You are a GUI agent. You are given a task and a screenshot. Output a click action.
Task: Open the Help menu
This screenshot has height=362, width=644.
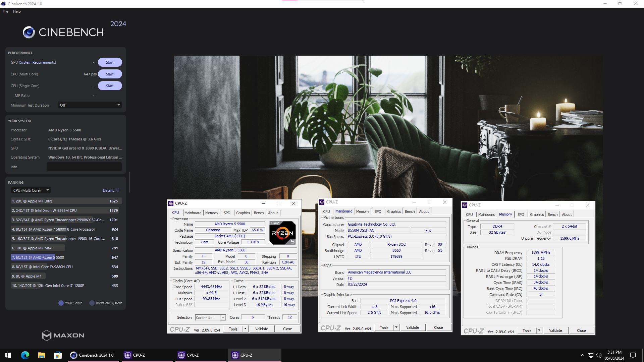pyautogui.click(x=17, y=11)
